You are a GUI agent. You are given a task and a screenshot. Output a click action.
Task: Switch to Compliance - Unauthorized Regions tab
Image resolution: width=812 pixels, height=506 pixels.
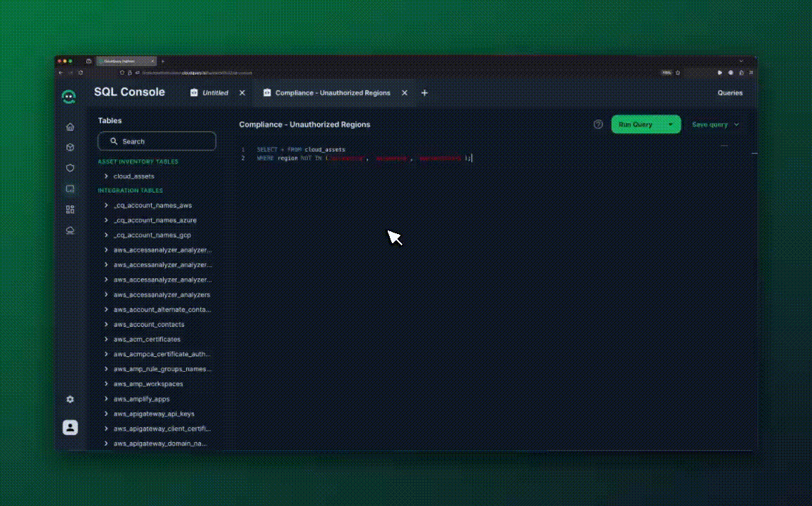332,93
